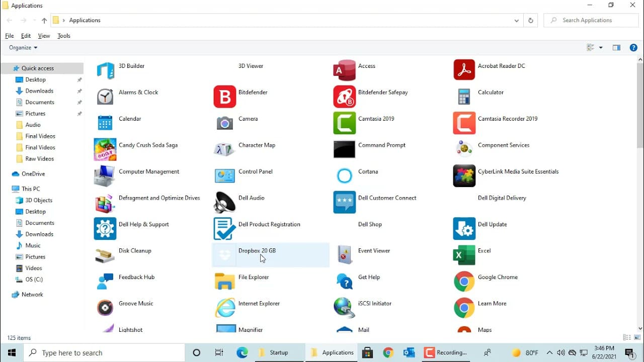The image size is (644, 362).
Task: Select the Alarms & Clock icon
Action: tap(105, 97)
